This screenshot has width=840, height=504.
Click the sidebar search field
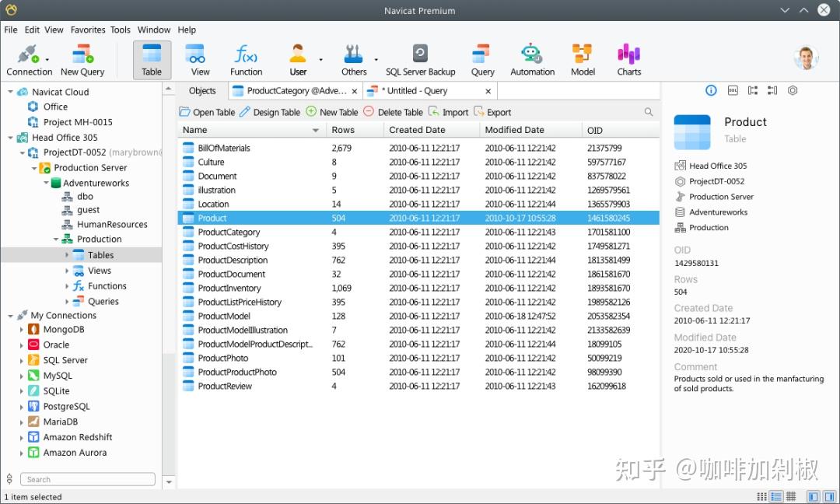pyautogui.click(x=87, y=479)
